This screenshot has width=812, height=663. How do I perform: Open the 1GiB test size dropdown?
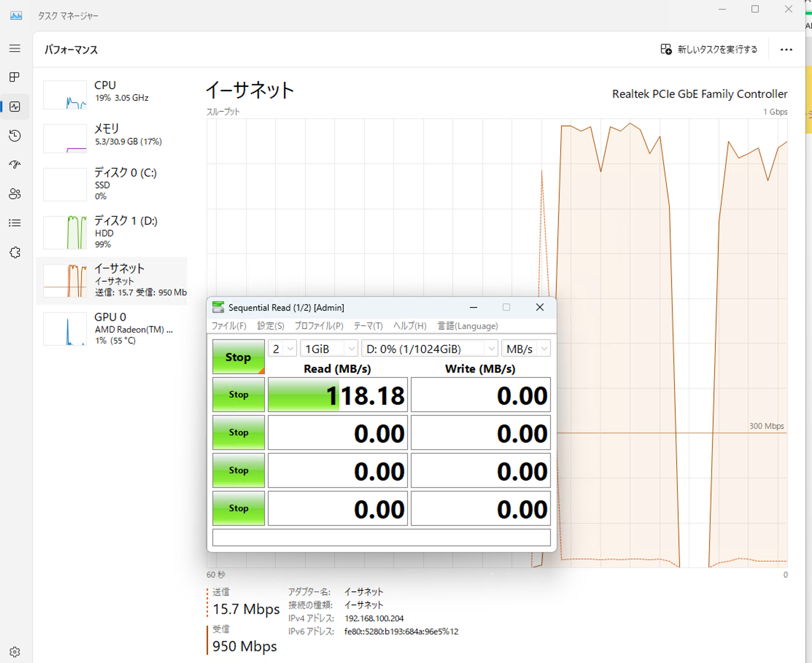click(329, 349)
